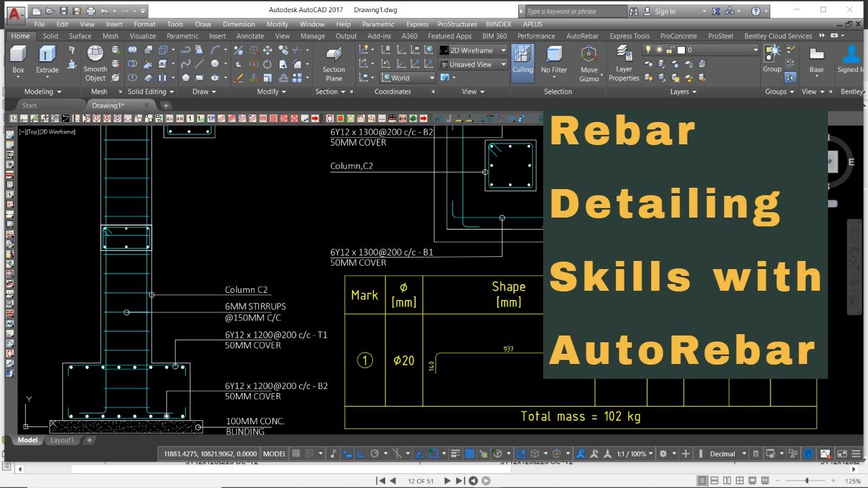Image resolution: width=868 pixels, height=488 pixels.
Task: Toggle layer 0 lightbulb on/off icon
Action: click(x=648, y=50)
